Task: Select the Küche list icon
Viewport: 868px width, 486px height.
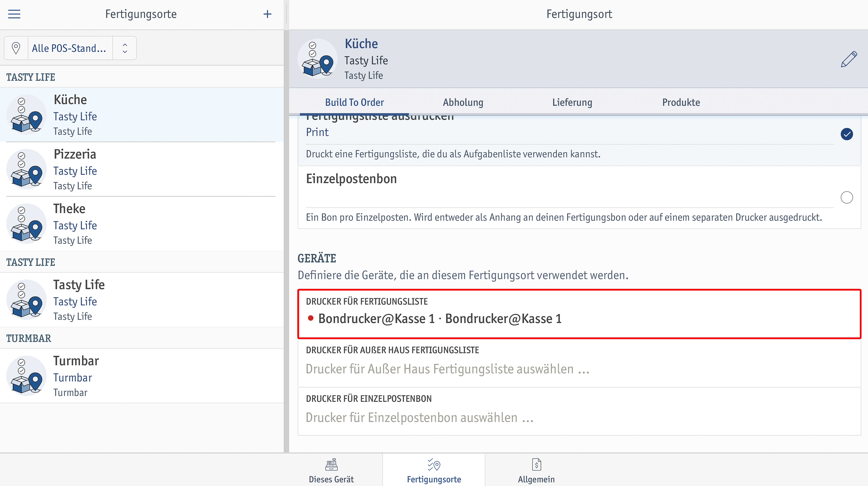Action: click(x=27, y=115)
